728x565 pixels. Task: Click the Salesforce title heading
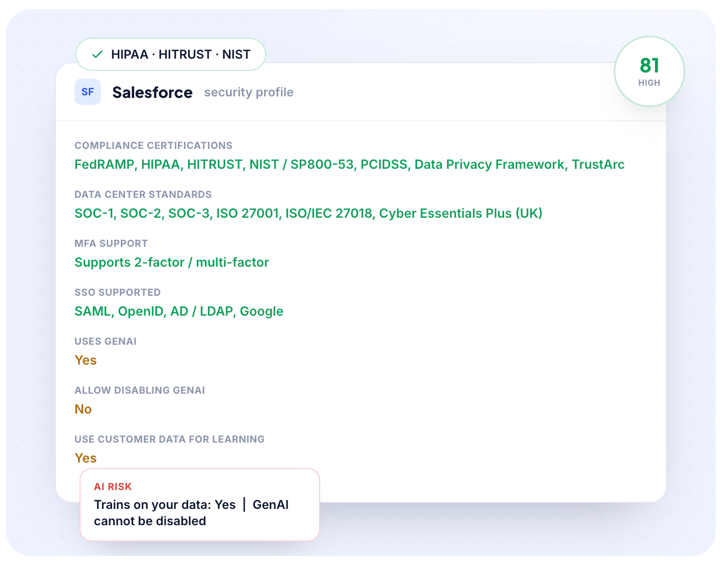click(152, 92)
